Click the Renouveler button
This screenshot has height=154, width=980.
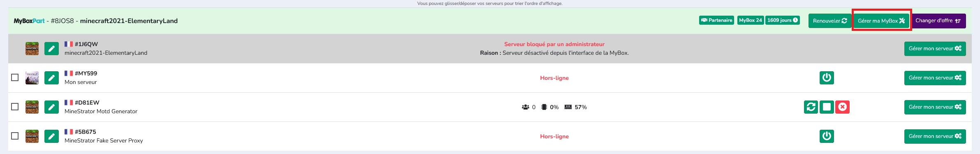(x=830, y=21)
